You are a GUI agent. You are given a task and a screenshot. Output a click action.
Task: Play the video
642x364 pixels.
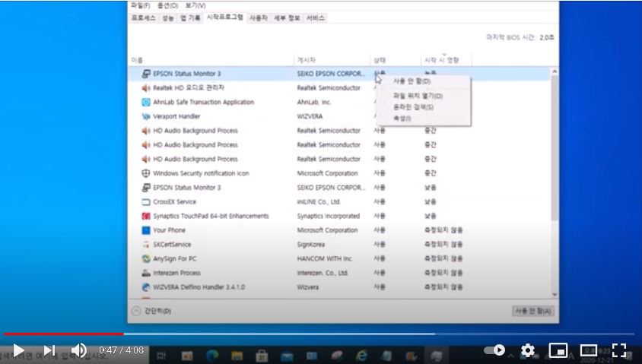(x=18, y=350)
